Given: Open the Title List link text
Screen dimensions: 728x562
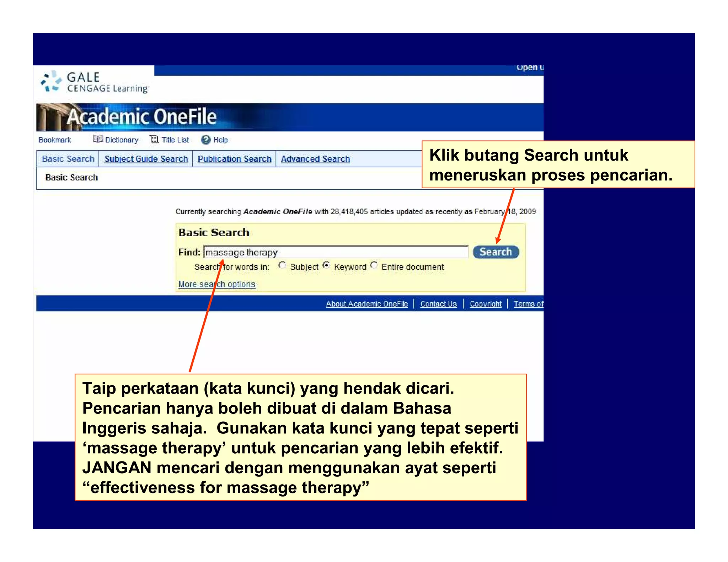Looking at the screenshot, I should pyautogui.click(x=175, y=140).
